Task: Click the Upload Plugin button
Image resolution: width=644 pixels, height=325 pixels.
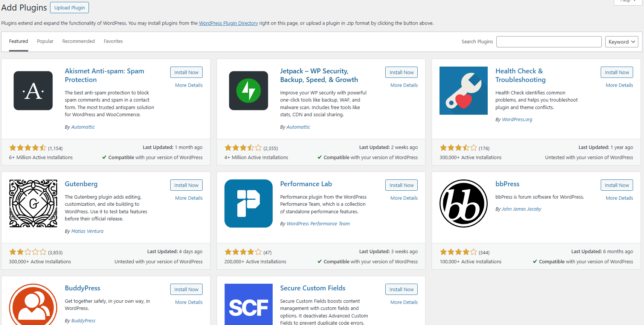Action: click(x=70, y=8)
